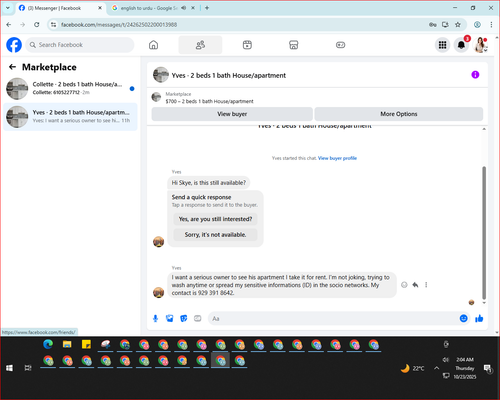Go back from Marketplace chats list
500x400 pixels.
[12, 67]
